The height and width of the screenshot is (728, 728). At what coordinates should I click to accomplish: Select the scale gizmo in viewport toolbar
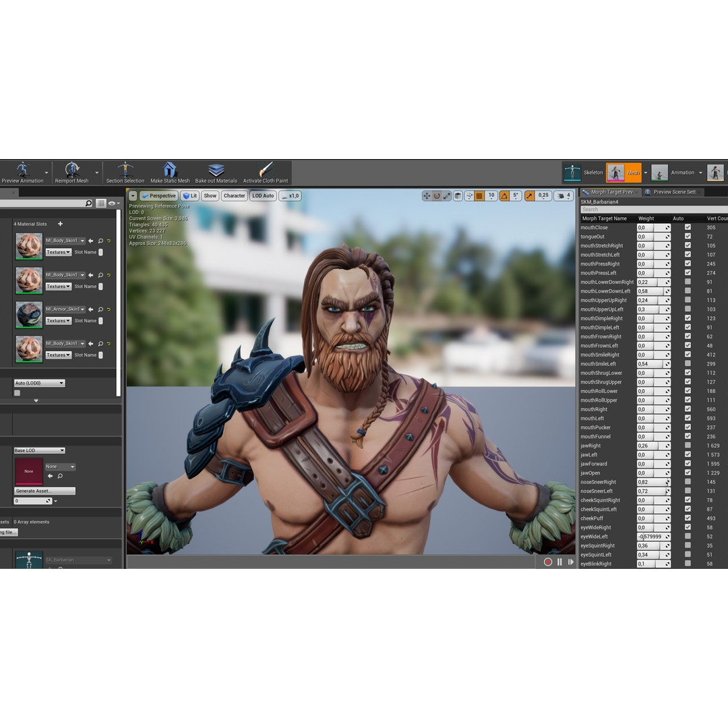pos(447,196)
